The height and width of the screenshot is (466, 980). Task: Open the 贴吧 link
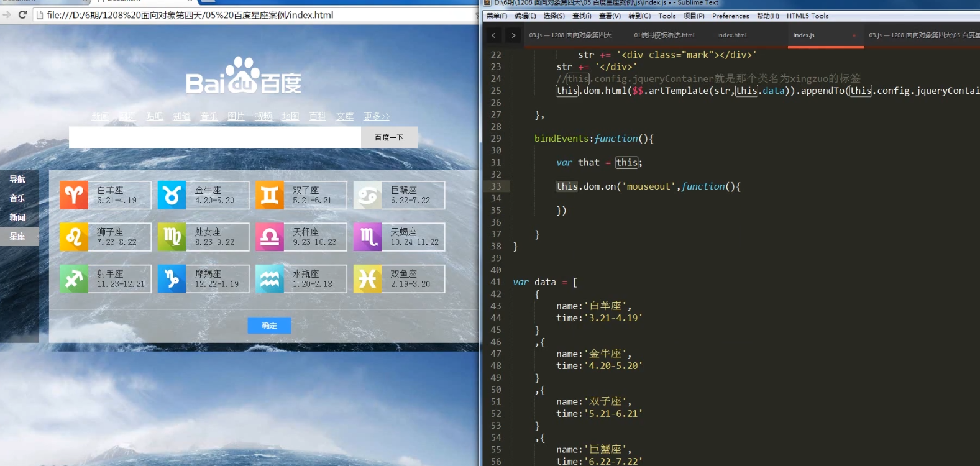(x=155, y=116)
